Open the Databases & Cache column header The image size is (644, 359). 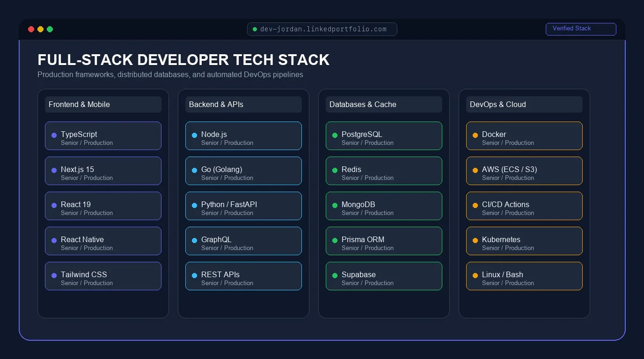coord(384,104)
